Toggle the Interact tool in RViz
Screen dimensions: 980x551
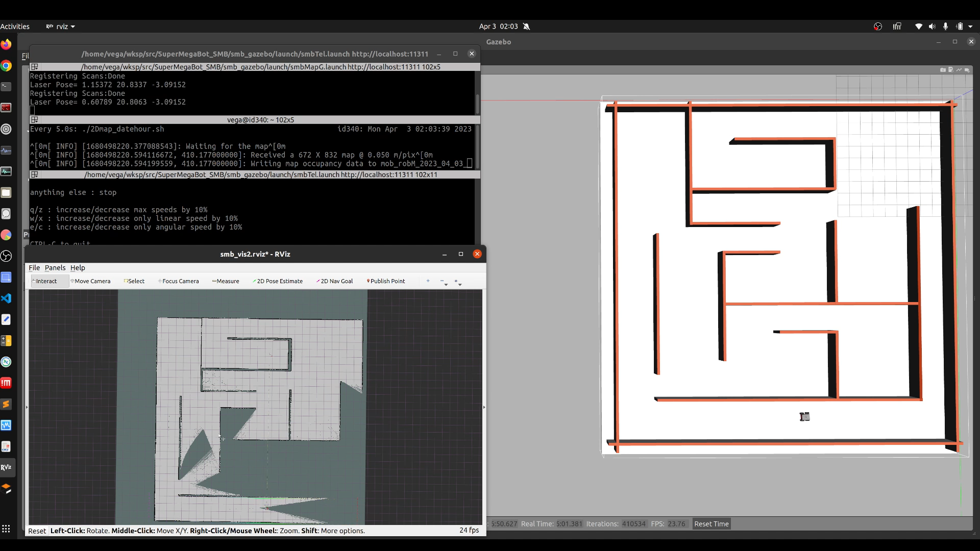tap(45, 281)
